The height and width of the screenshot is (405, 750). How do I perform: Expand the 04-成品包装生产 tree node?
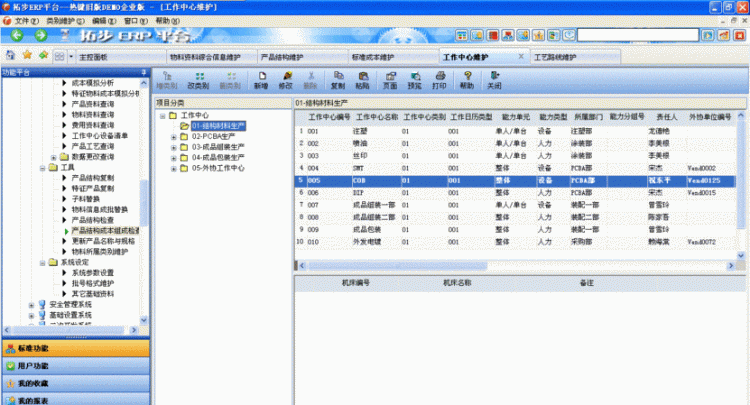click(174, 158)
